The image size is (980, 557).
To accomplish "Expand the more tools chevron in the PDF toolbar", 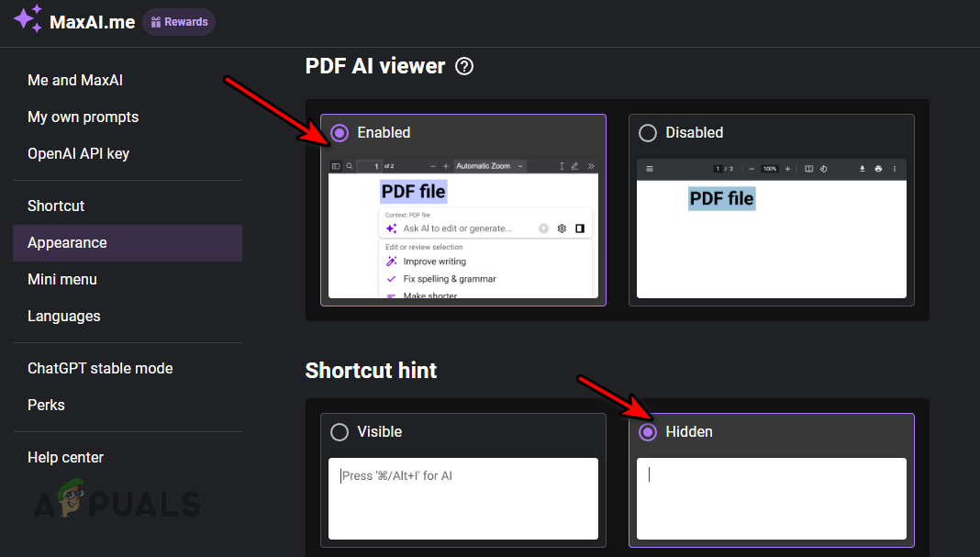I will (x=592, y=166).
